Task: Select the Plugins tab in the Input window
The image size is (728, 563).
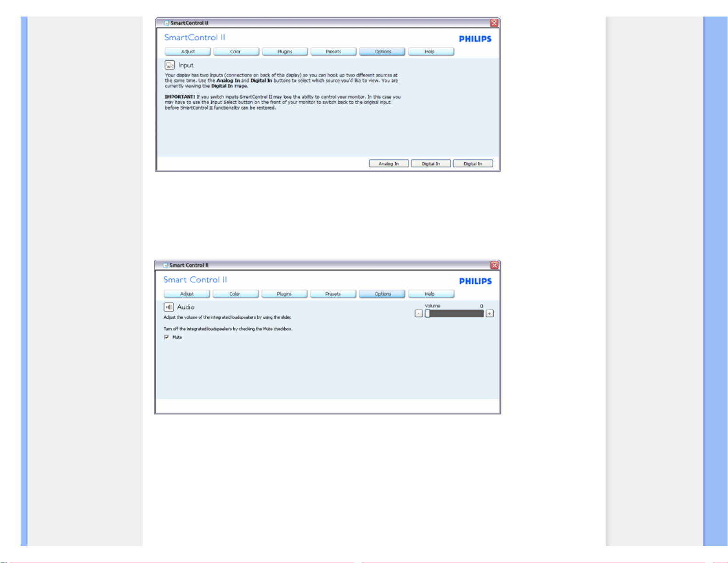Action: click(x=284, y=51)
